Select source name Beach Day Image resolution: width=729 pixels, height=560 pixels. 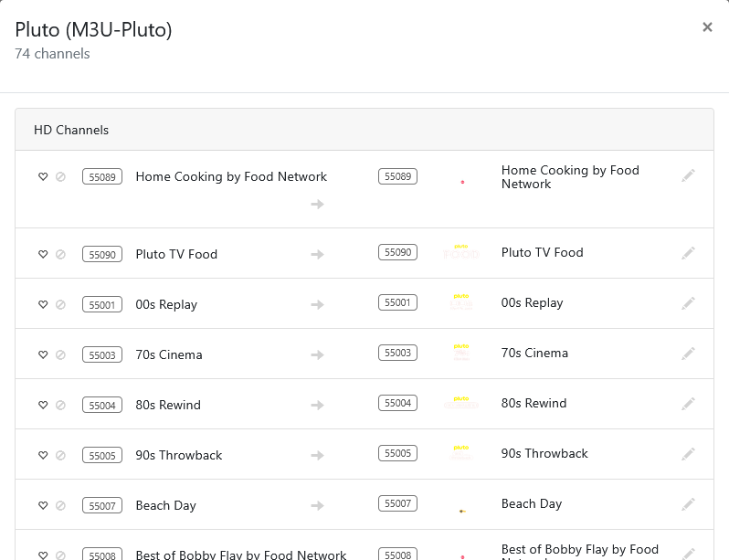pos(165,505)
